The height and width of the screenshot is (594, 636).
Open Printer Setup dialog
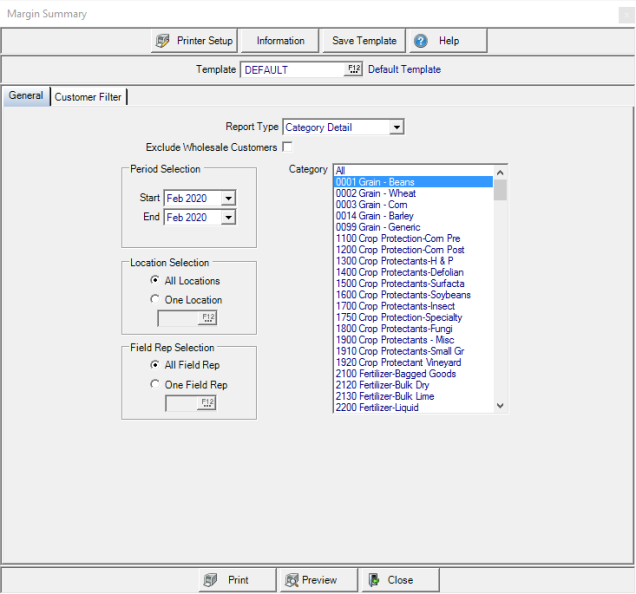tap(194, 41)
